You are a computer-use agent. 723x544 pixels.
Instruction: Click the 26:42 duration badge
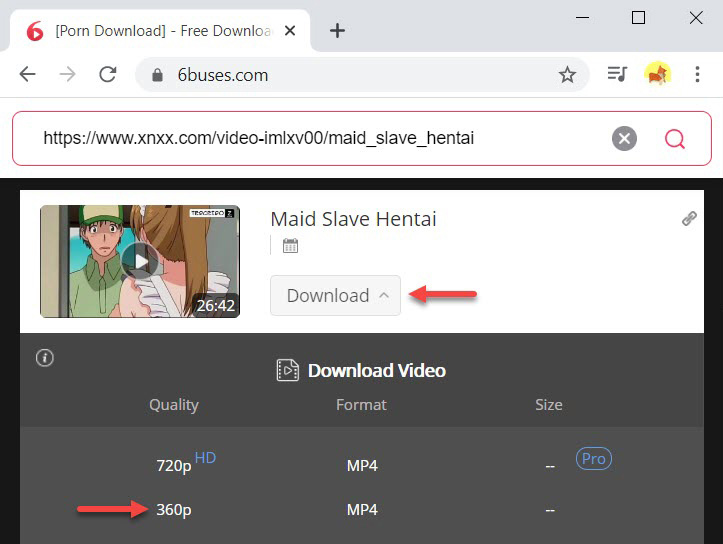(x=215, y=305)
